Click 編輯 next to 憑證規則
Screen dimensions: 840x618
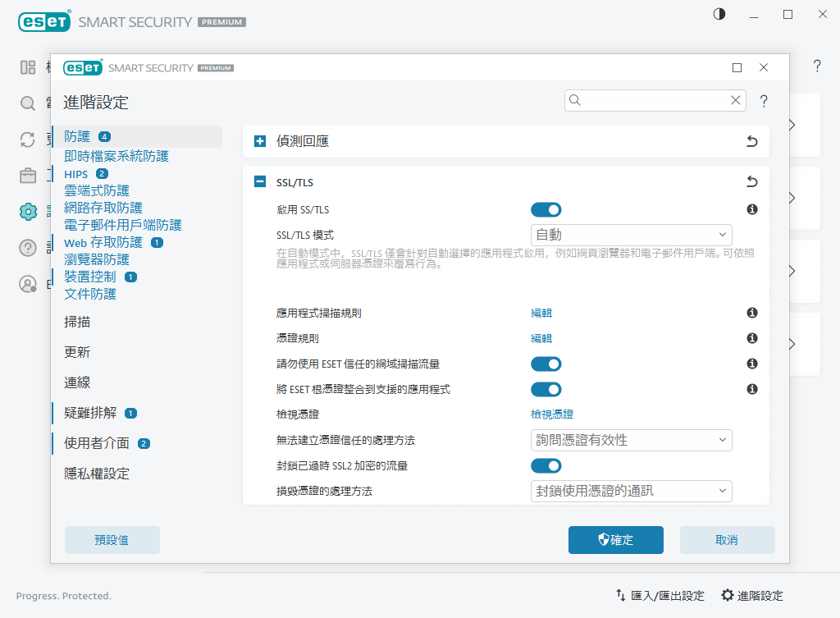pyautogui.click(x=540, y=337)
